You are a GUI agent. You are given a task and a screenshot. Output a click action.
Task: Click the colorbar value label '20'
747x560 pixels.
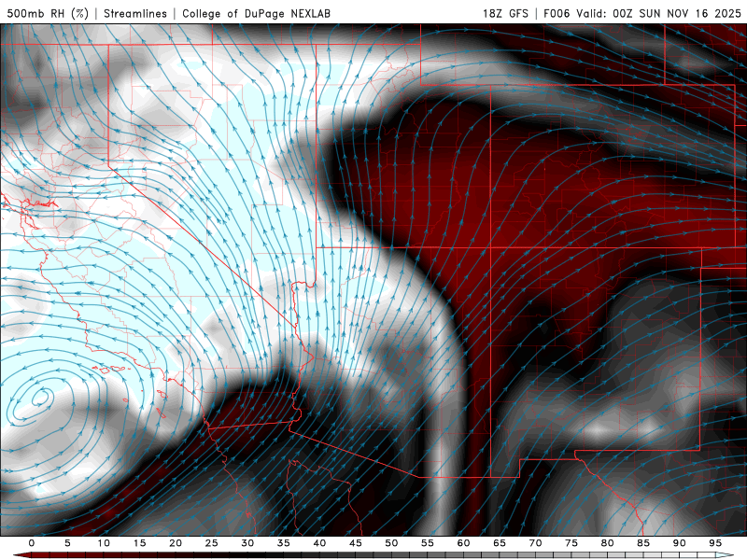pyautogui.click(x=176, y=543)
